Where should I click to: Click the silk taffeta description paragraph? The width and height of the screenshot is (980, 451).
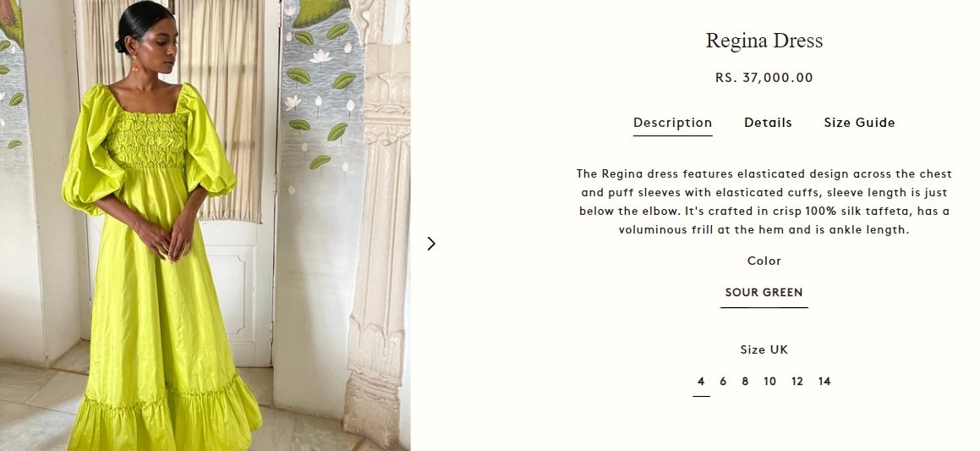pyautogui.click(x=764, y=201)
